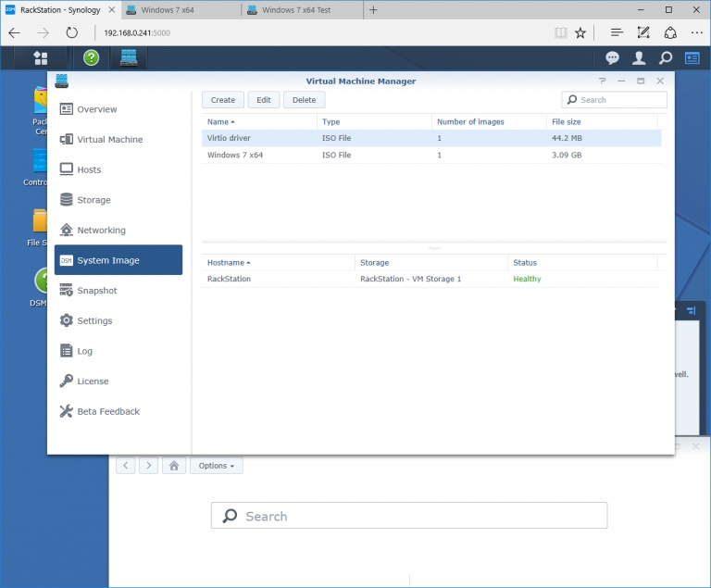Click the green DSM Help icon in taskbar
The height and width of the screenshot is (588, 711).
click(91, 57)
